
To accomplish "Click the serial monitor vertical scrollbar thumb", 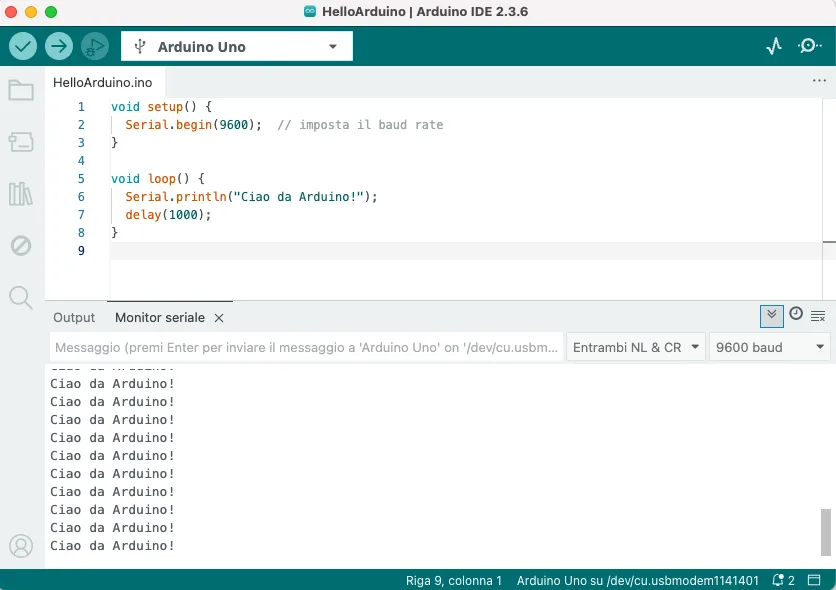I will (x=825, y=532).
